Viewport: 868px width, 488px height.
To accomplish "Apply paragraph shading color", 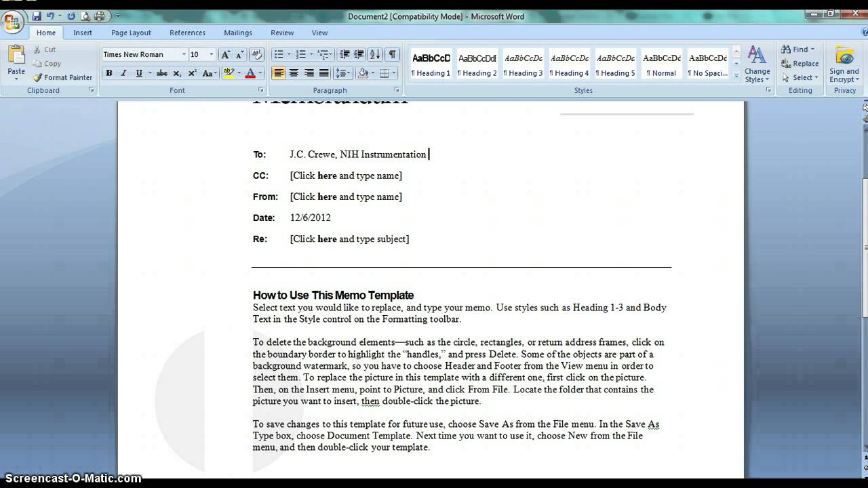I will [363, 73].
